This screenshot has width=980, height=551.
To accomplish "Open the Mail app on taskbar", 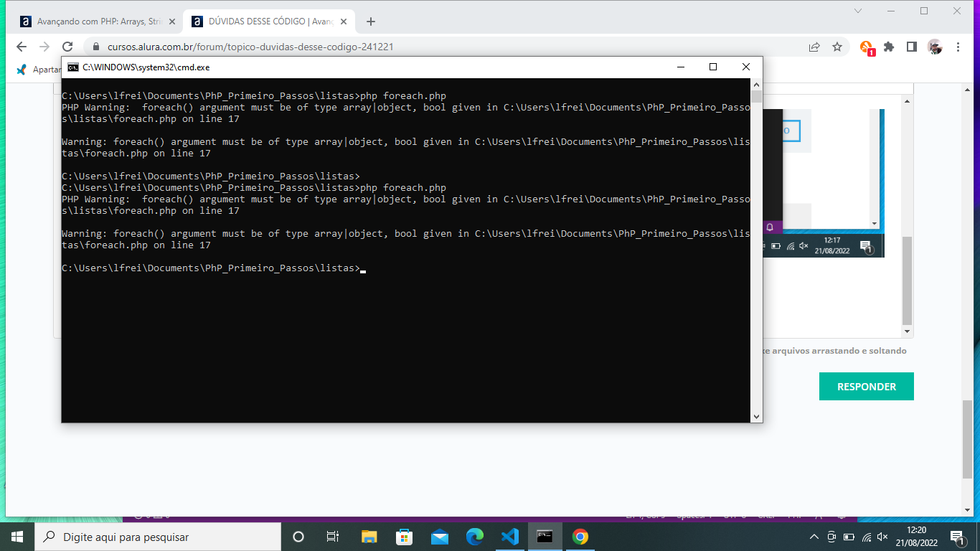I will [x=439, y=537].
